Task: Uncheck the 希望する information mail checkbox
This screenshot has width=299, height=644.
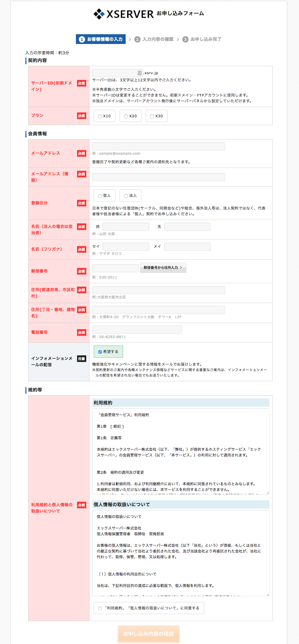Action: (x=100, y=352)
